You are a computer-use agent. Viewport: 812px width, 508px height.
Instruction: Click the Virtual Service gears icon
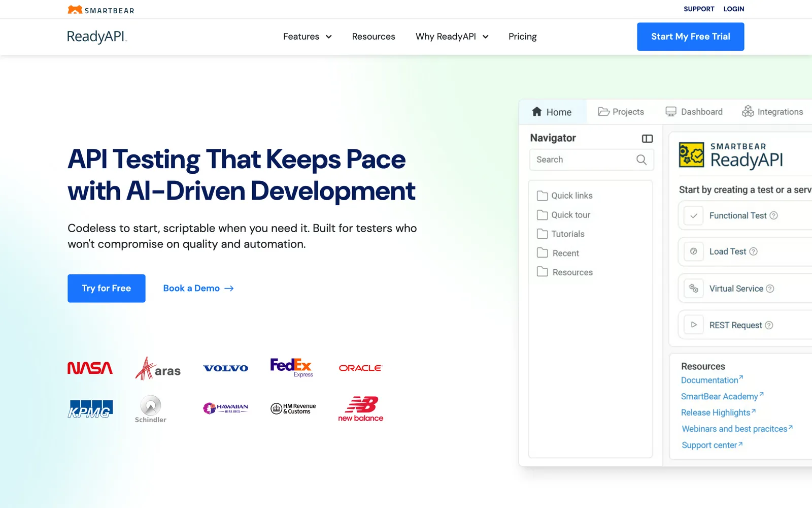point(694,289)
